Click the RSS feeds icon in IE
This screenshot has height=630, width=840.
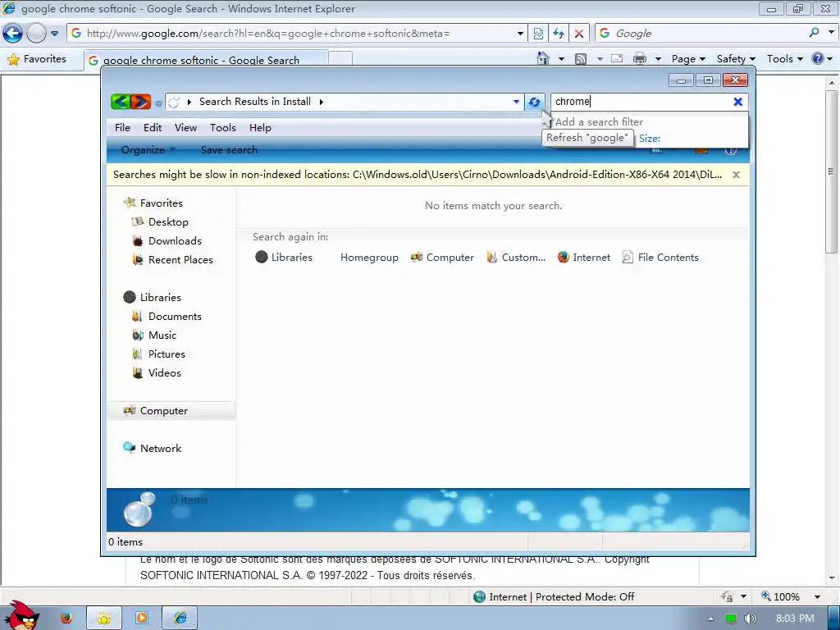[580, 59]
